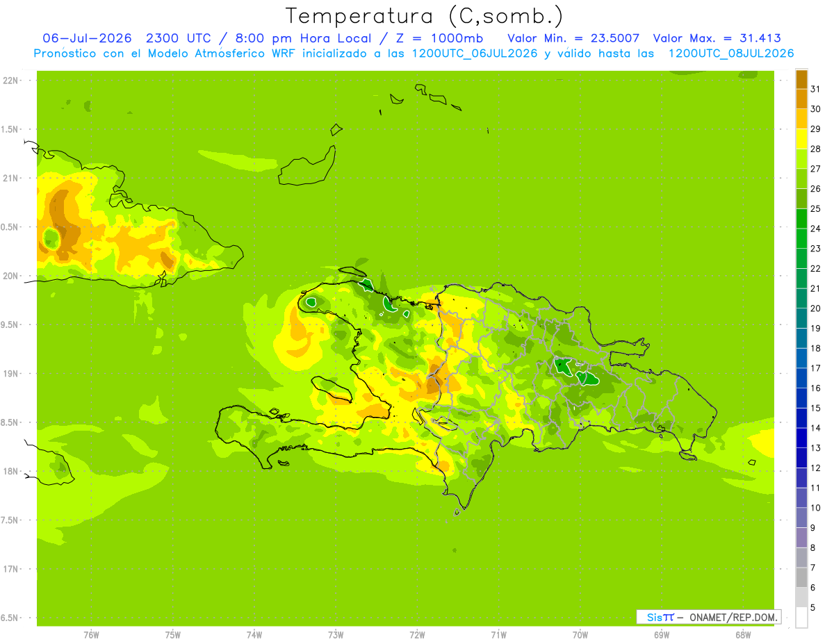Viewport: 834px width, 644px height.
Task: Click the purple legend swatch between 9 and 10
Action: tap(801, 518)
